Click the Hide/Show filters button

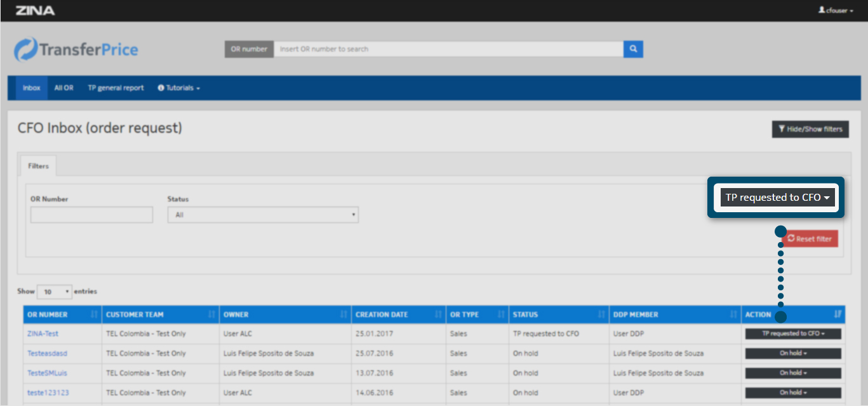coord(810,129)
